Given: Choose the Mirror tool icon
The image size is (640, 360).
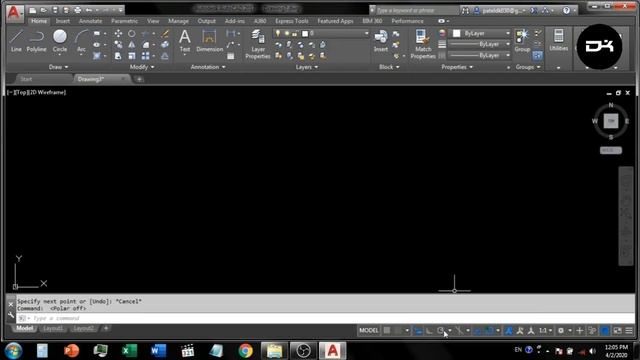Looking at the screenshot, I should 131,44.
